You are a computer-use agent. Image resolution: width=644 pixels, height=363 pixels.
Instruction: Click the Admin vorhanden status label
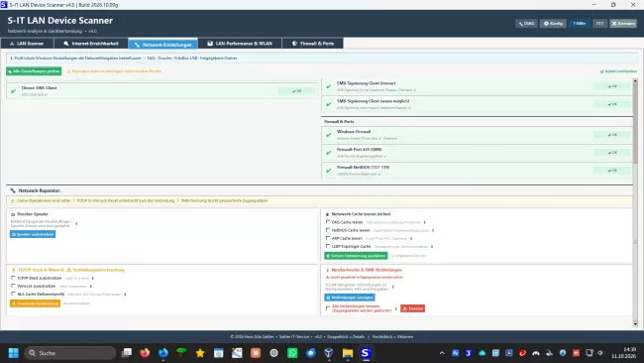pos(618,71)
